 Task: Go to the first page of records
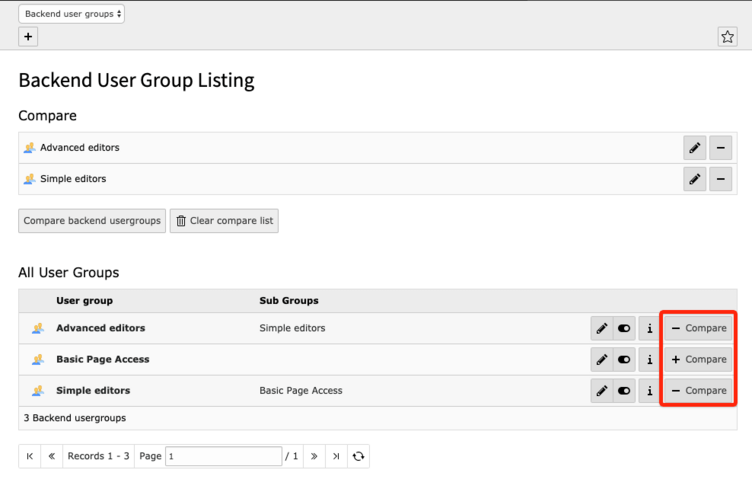(30, 456)
